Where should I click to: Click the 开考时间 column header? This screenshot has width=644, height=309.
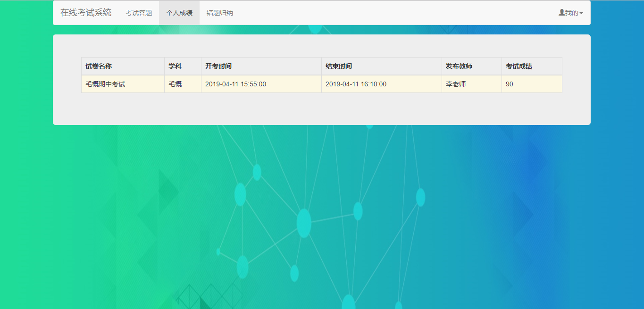point(261,66)
